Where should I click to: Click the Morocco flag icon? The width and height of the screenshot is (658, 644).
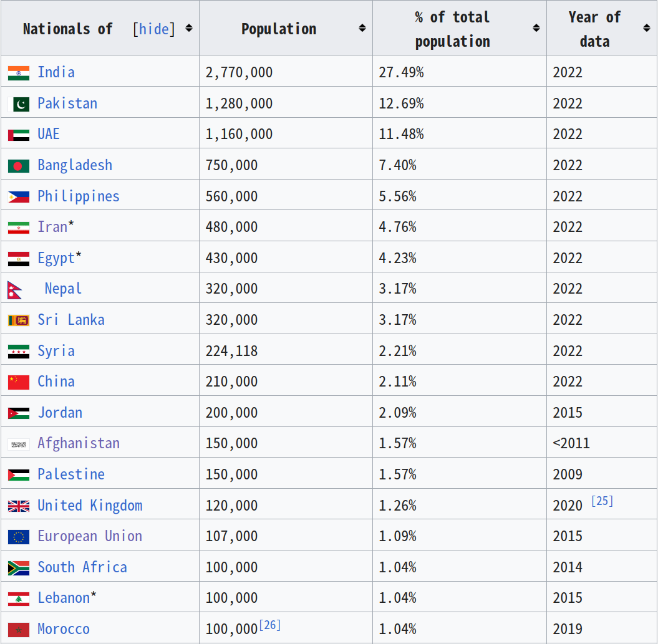(x=19, y=630)
